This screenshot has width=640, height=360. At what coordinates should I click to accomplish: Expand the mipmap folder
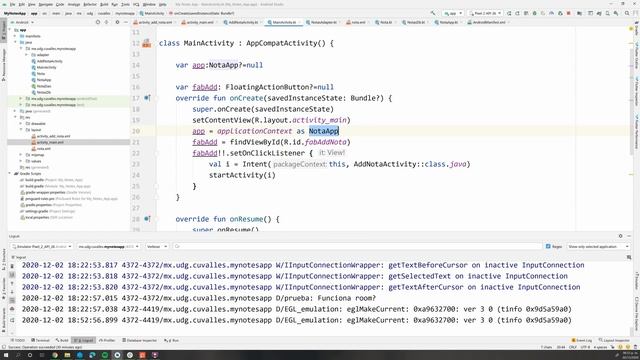pyautogui.click(x=21, y=155)
